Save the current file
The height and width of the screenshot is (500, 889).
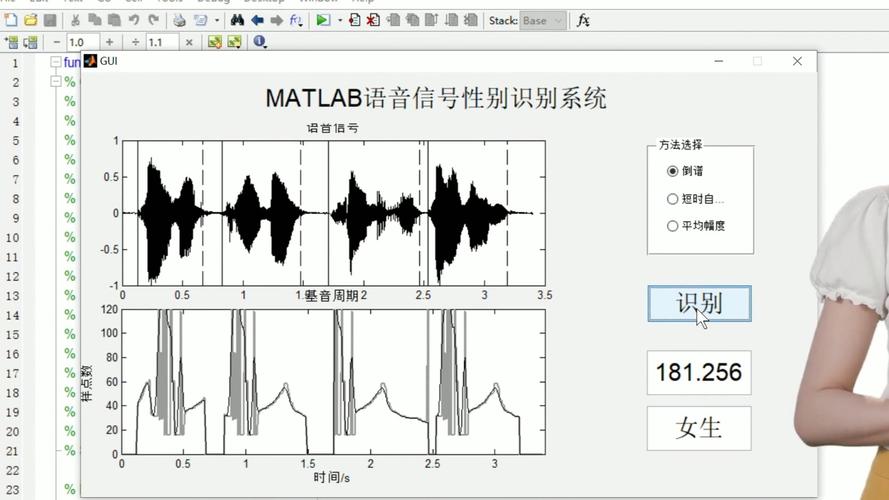click(50, 20)
